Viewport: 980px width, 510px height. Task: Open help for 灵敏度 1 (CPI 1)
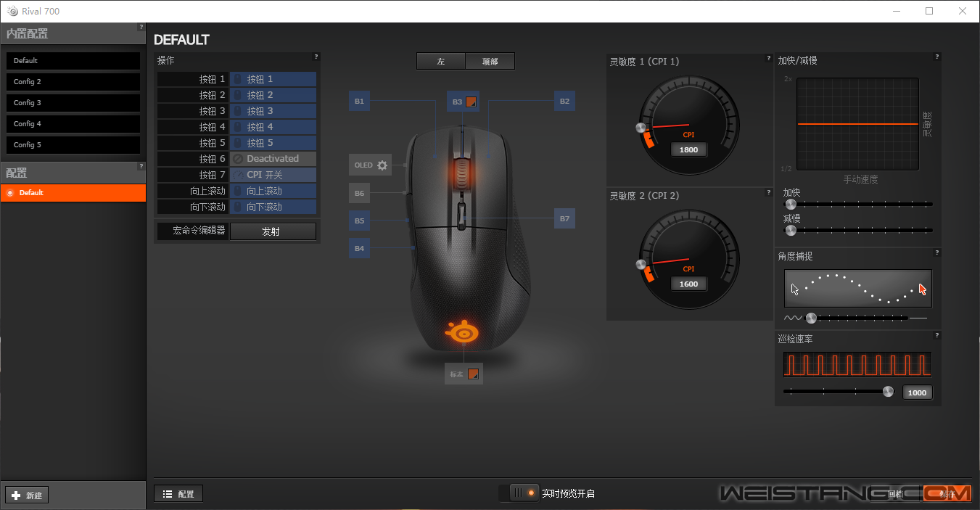point(769,58)
